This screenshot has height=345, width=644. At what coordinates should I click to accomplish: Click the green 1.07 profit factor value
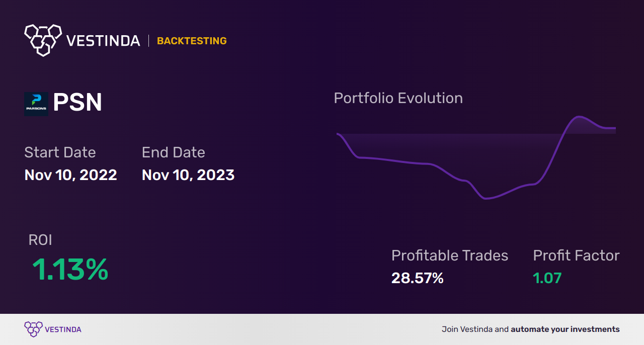pos(547,278)
